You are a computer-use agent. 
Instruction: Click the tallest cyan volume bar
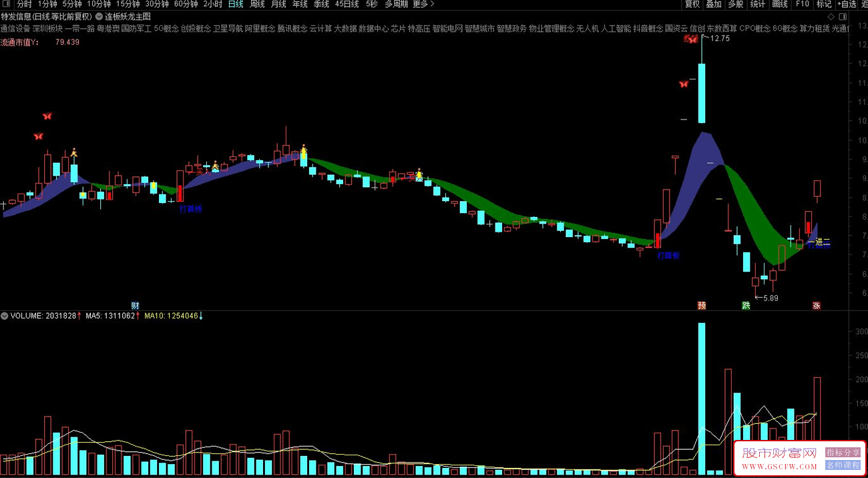point(702,399)
